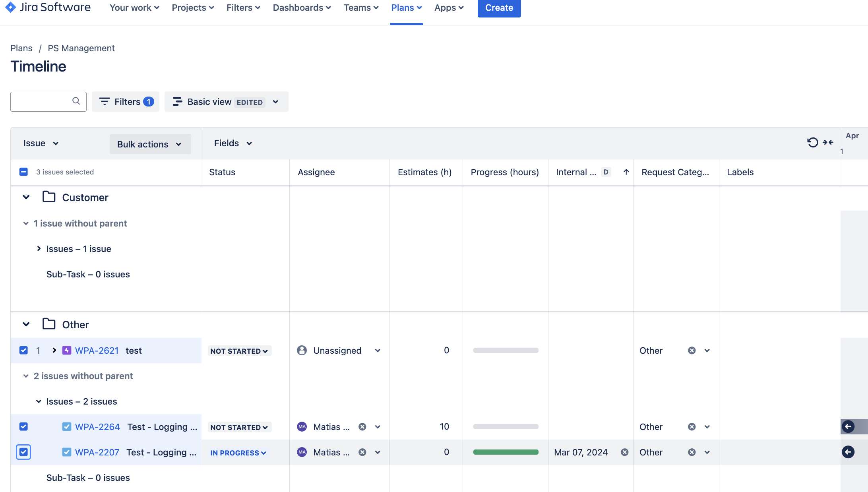Deselect the select-all issues checkbox
Image resolution: width=868 pixels, height=492 pixels.
[23, 172]
